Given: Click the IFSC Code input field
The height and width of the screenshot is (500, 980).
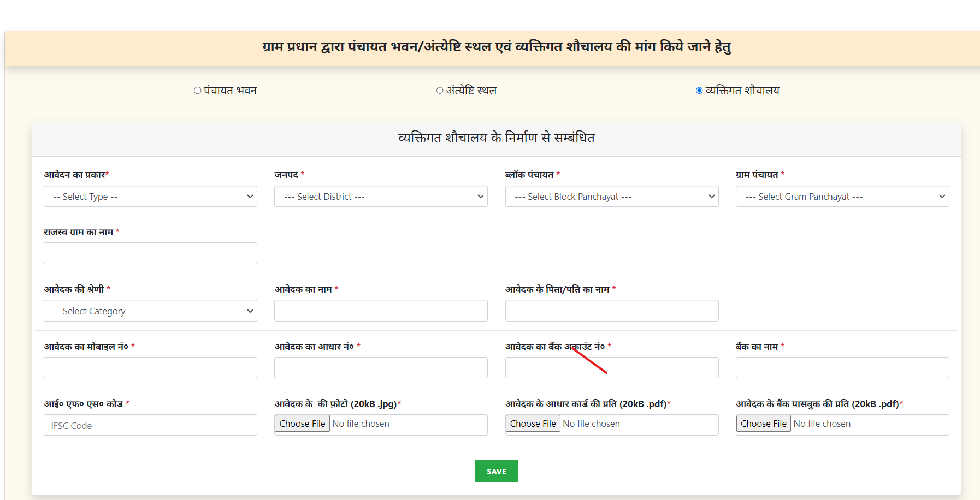Looking at the screenshot, I should [150, 425].
